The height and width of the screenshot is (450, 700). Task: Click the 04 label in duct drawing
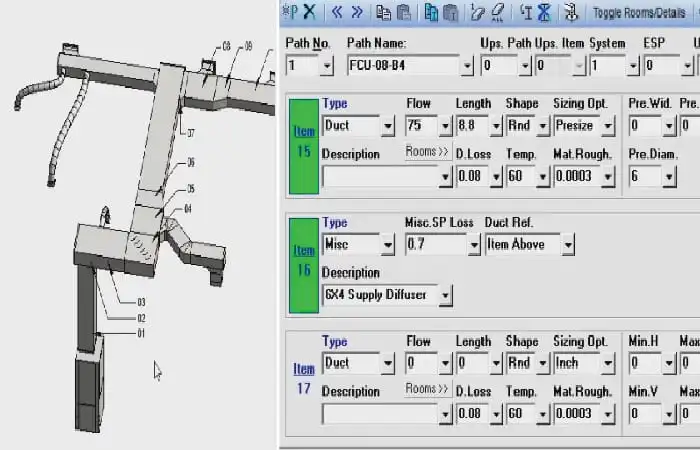click(x=188, y=209)
